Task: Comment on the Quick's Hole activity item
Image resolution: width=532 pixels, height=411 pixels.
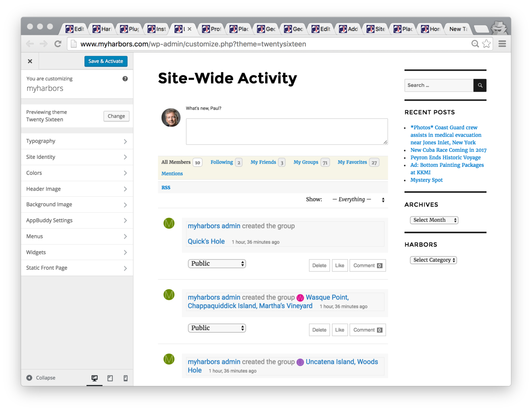Action: click(x=367, y=266)
